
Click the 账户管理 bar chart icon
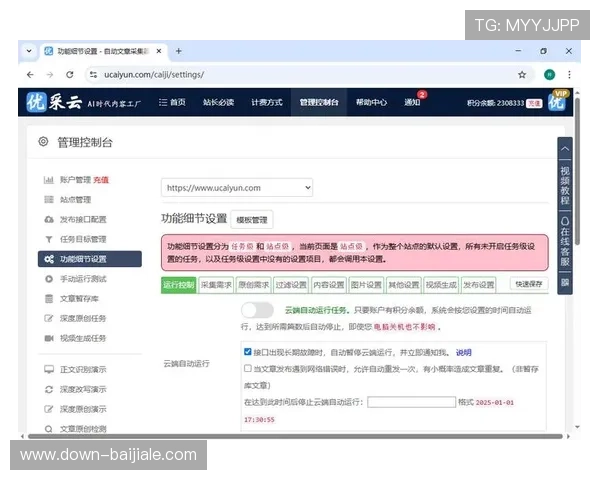(x=49, y=180)
